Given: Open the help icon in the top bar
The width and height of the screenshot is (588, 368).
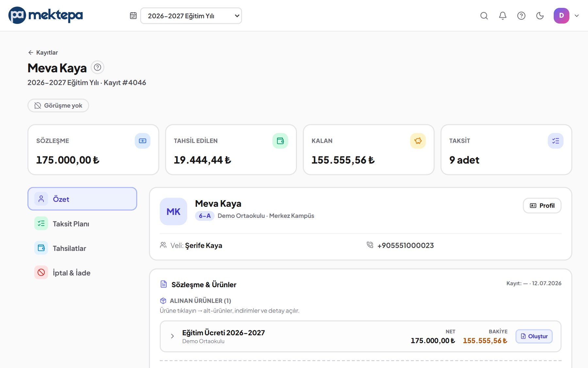Looking at the screenshot, I should (x=521, y=16).
